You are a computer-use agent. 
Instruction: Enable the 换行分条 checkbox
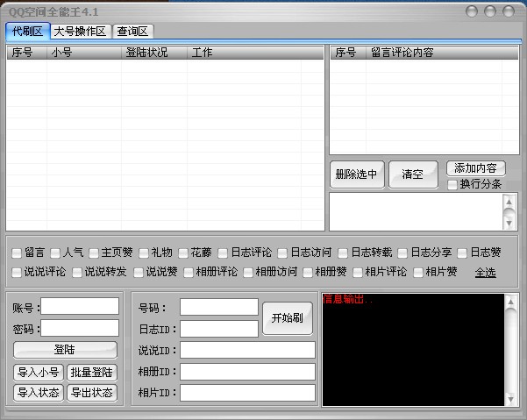[452, 184]
